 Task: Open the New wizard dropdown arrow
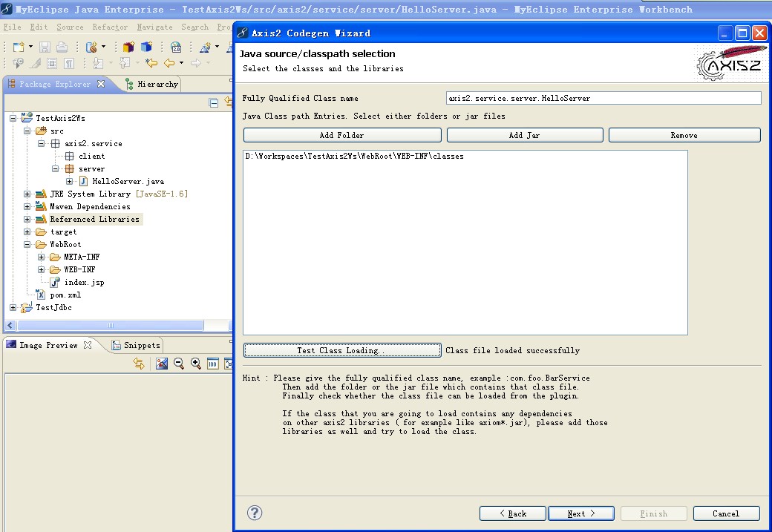click(x=30, y=47)
